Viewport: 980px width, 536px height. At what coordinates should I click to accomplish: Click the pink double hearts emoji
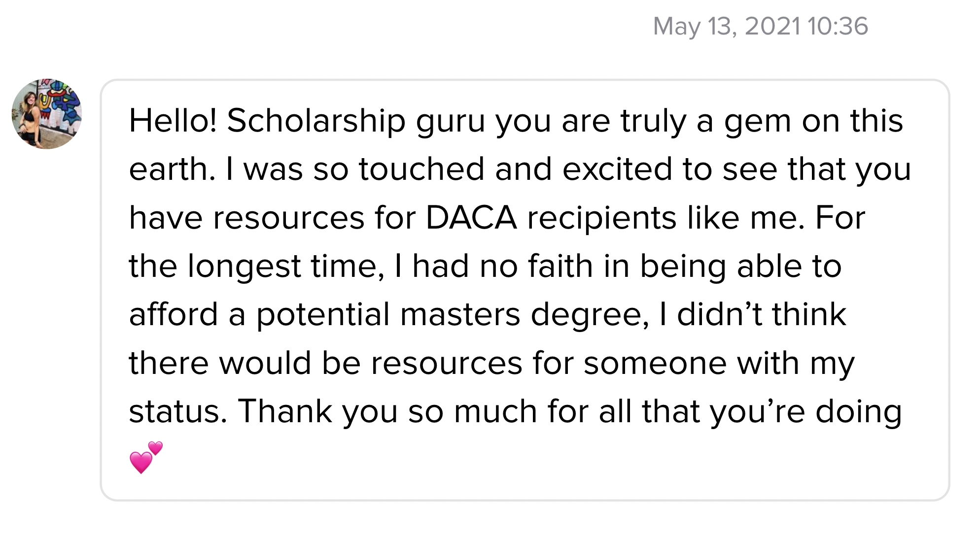[x=146, y=458]
